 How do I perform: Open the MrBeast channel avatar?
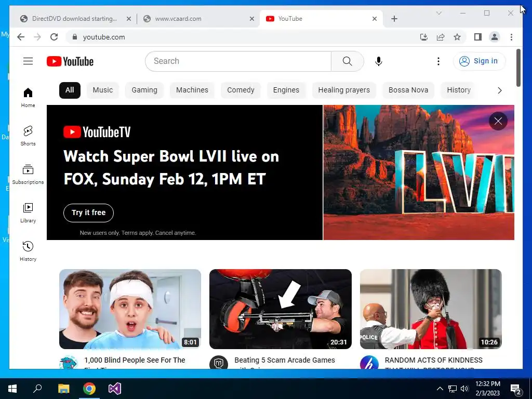(69, 362)
